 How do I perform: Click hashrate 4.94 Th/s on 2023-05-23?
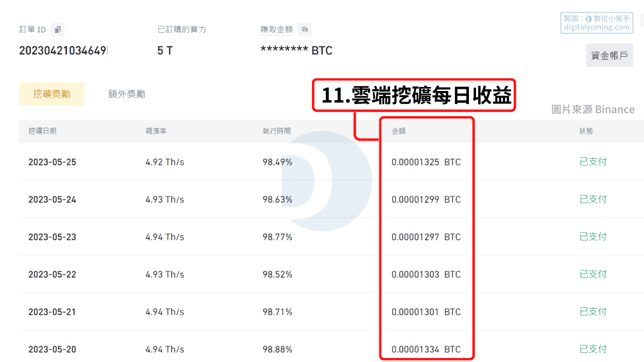point(165,237)
